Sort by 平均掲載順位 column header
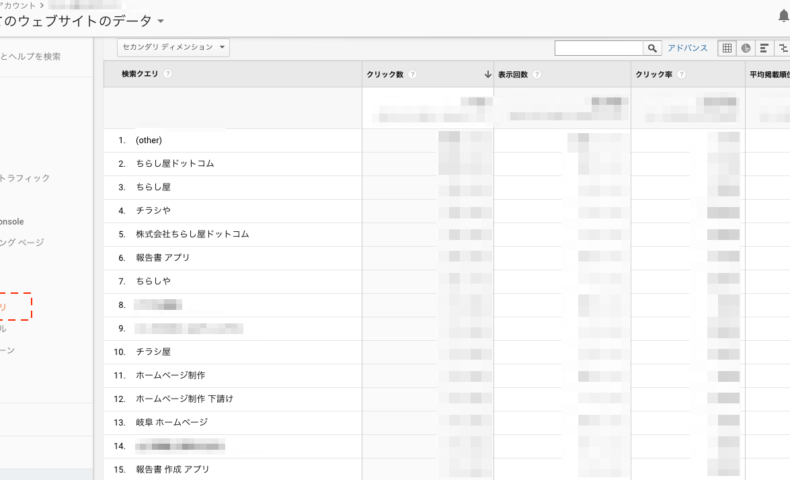 (769, 74)
